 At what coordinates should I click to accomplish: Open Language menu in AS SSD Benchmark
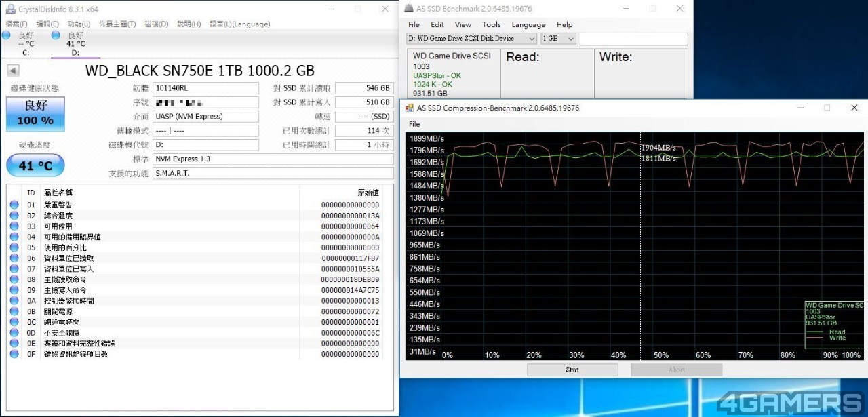(x=529, y=24)
